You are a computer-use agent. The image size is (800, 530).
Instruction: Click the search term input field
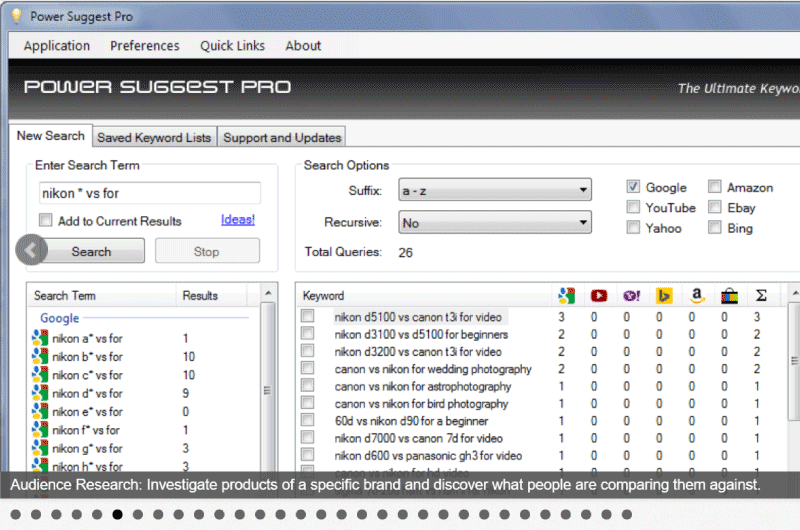coord(149,193)
